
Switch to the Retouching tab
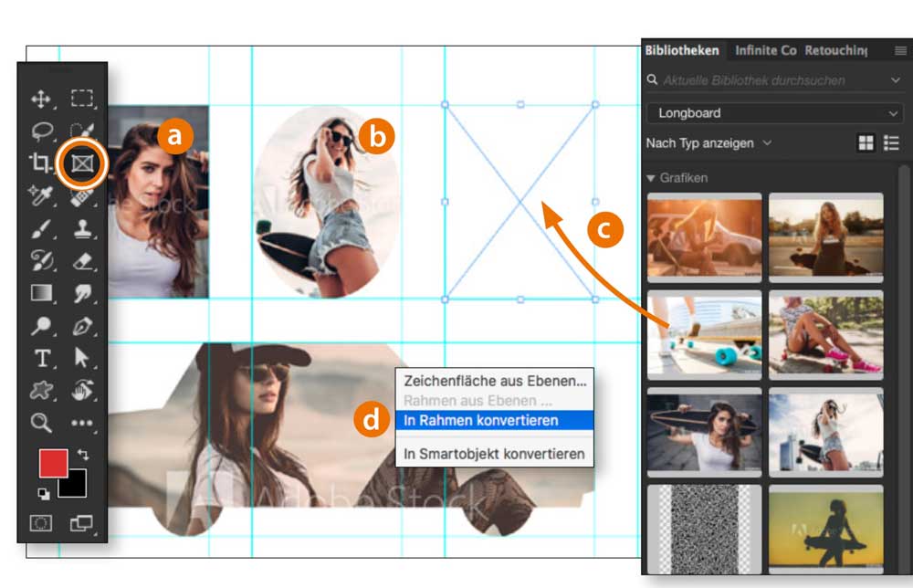pyautogui.click(x=836, y=50)
